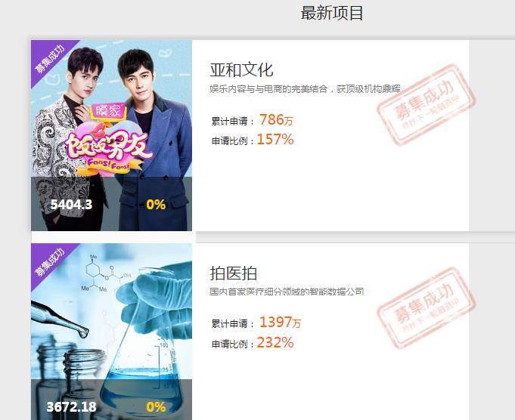Open the 亚和文化 description about 娱乐内容与电商
Image resolution: width=515 pixels, height=420 pixels.
pyautogui.click(x=305, y=89)
